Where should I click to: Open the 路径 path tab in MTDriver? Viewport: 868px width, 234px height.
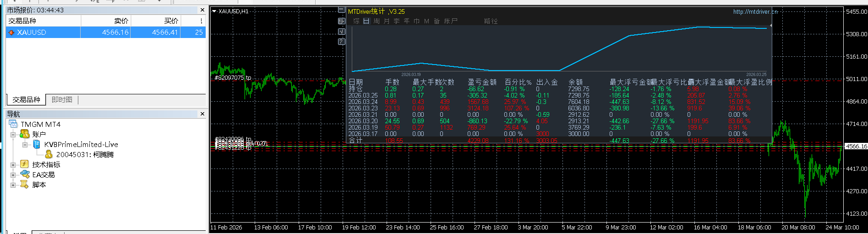click(x=491, y=21)
